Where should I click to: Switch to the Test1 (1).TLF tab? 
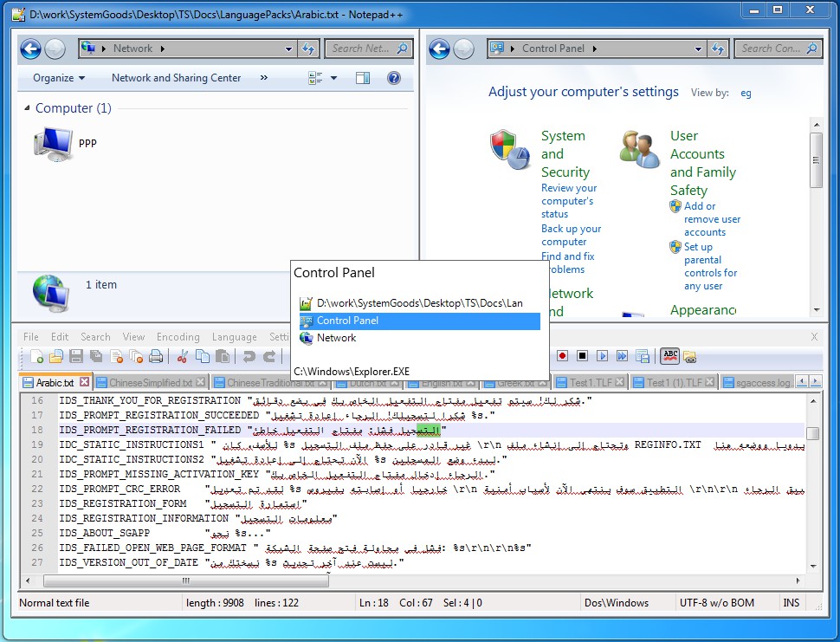[674, 383]
